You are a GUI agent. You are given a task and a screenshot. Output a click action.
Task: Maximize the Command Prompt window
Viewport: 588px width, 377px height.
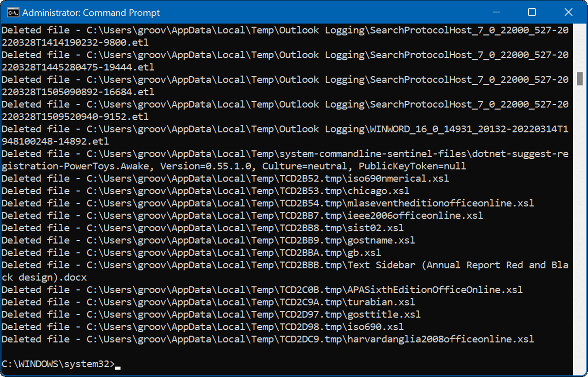pyautogui.click(x=532, y=12)
